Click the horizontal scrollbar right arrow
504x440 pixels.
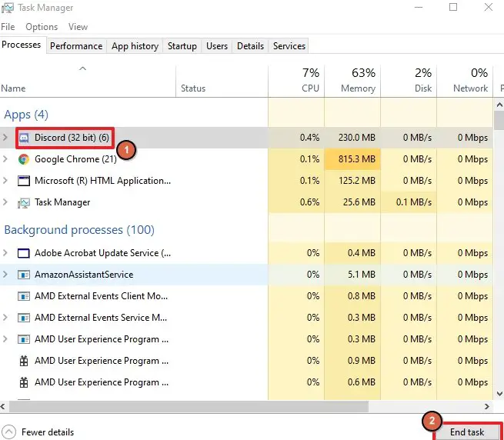tap(486, 406)
